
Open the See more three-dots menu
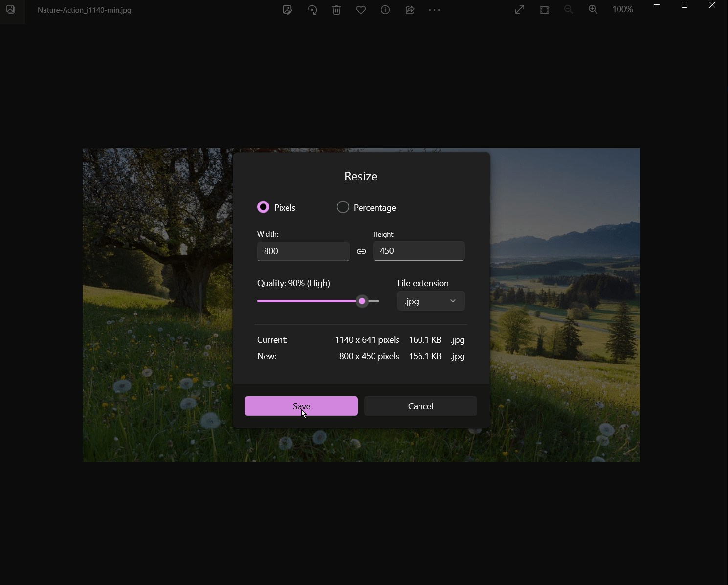434,10
